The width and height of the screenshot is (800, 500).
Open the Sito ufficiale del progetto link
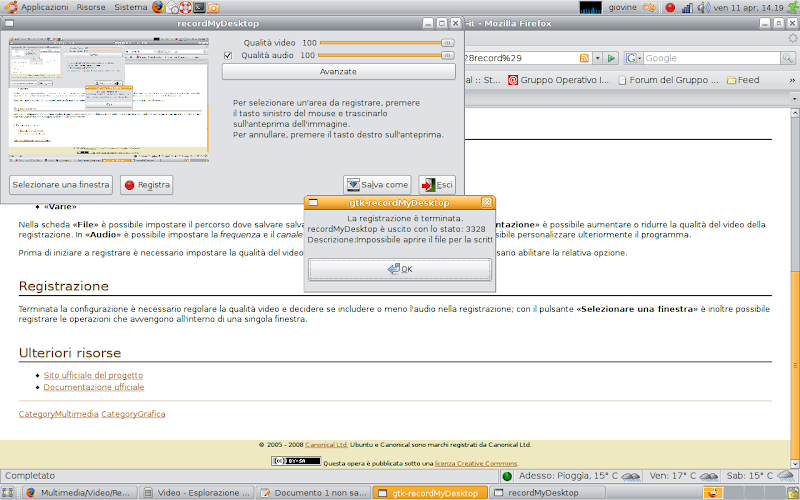point(93,375)
